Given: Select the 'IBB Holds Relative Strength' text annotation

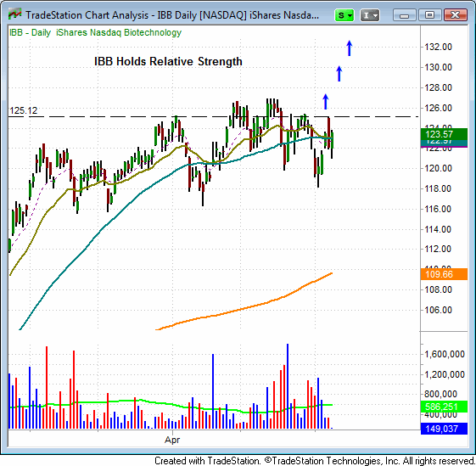Looking at the screenshot, I should 168,61.
